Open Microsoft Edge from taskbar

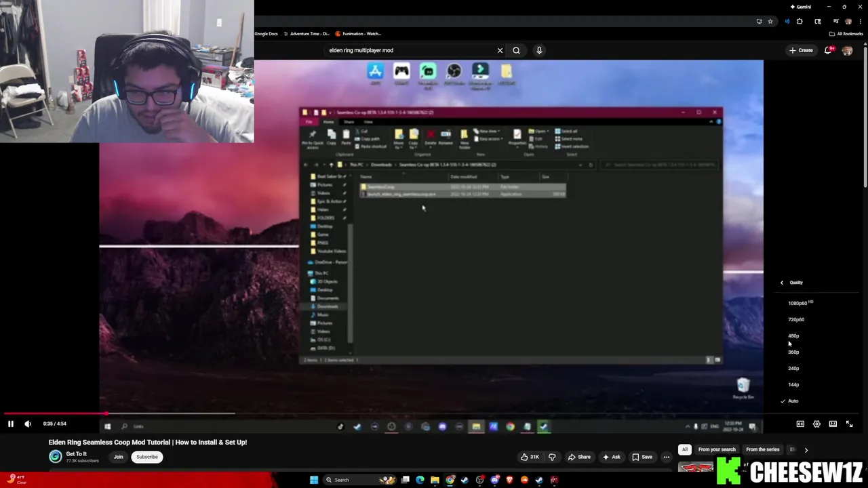click(420, 480)
